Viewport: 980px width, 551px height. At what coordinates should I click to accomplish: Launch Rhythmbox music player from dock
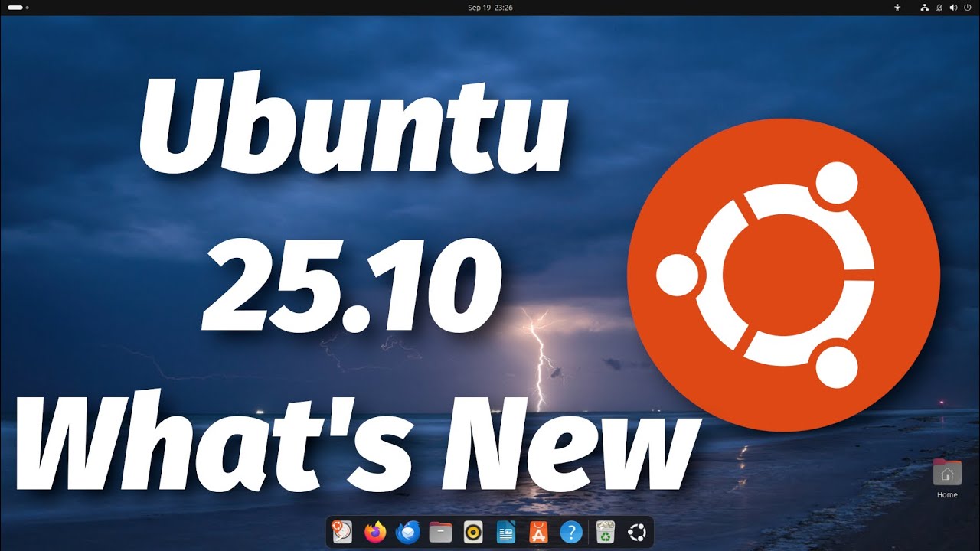pyautogui.click(x=473, y=532)
